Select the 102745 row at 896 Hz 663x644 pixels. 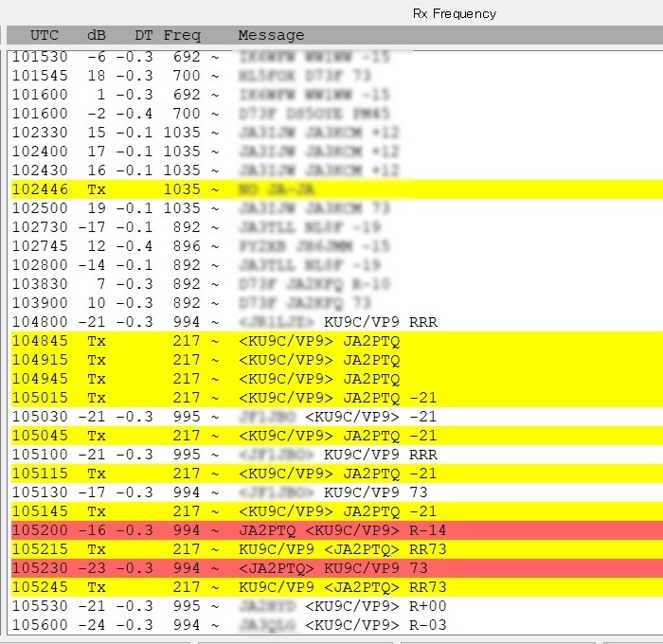click(x=336, y=246)
